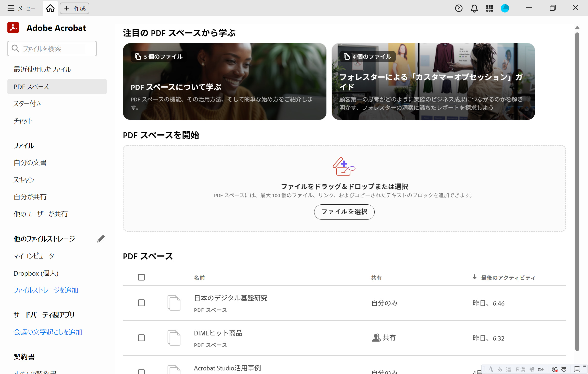Open the hamburger メニュー icon
This screenshot has height=374, width=588.
[11, 8]
